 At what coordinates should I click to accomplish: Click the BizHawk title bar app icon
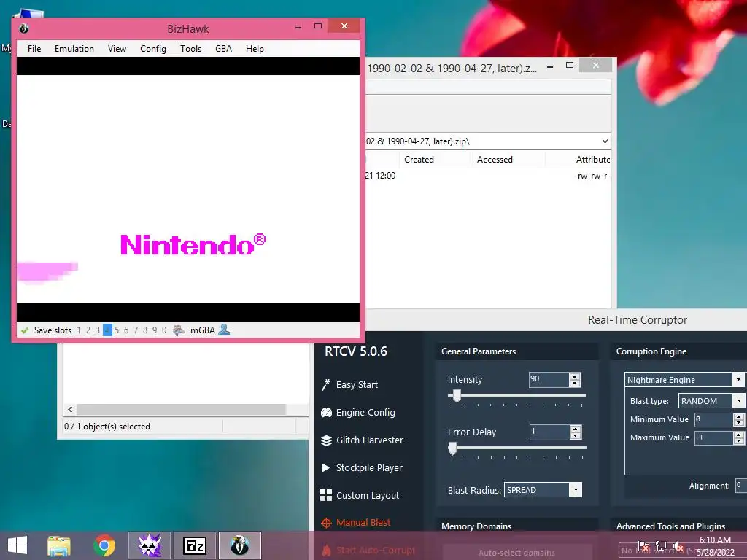[x=24, y=28]
